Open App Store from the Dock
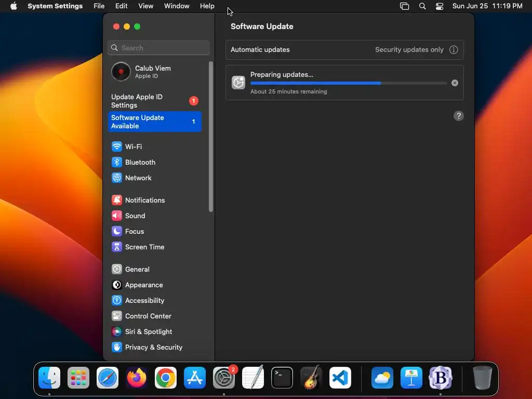Image resolution: width=532 pixels, height=399 pixels. pyautogui.click(x=195, y=378)
